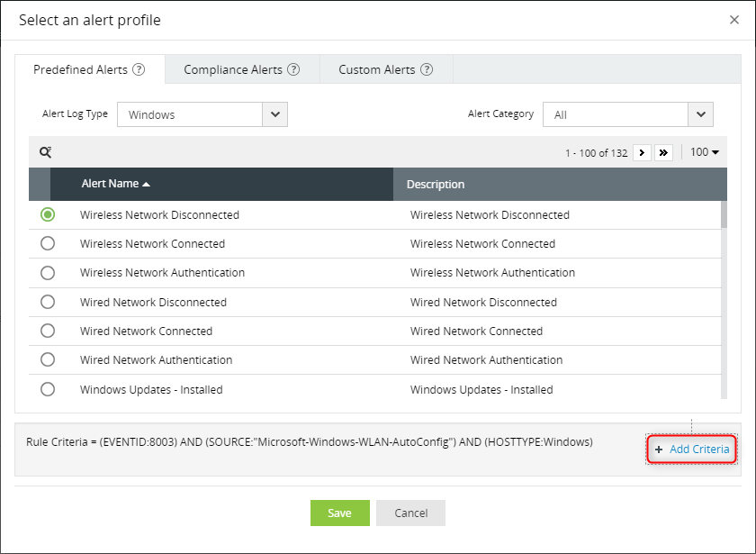Image resolution: width=756 pixels, height=554 pixels.
Task: Jump to last page of alerts
Action: (x=664, y=152)
